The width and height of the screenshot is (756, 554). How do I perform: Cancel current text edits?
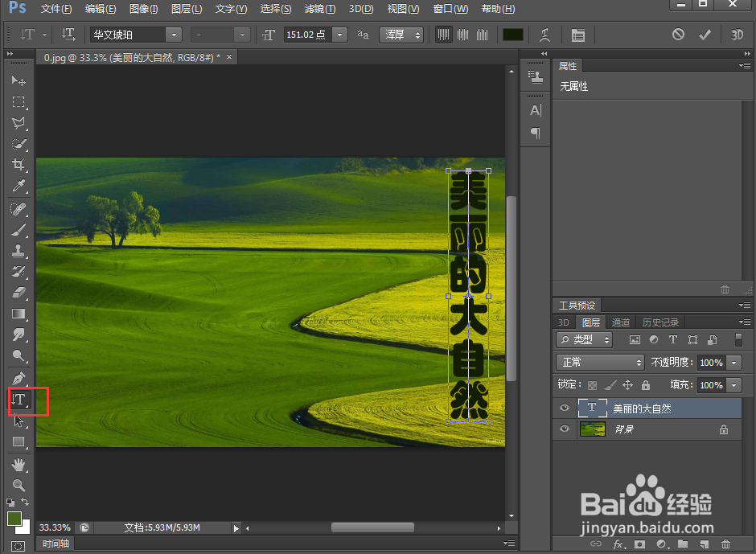678,35
